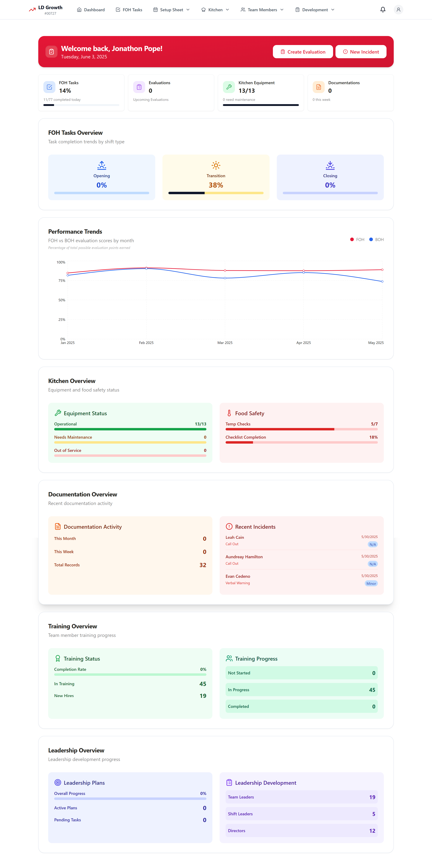This screenshot has height=868, width=432.
Task: Open the Directors row
Action: click(x=302, y=831)
